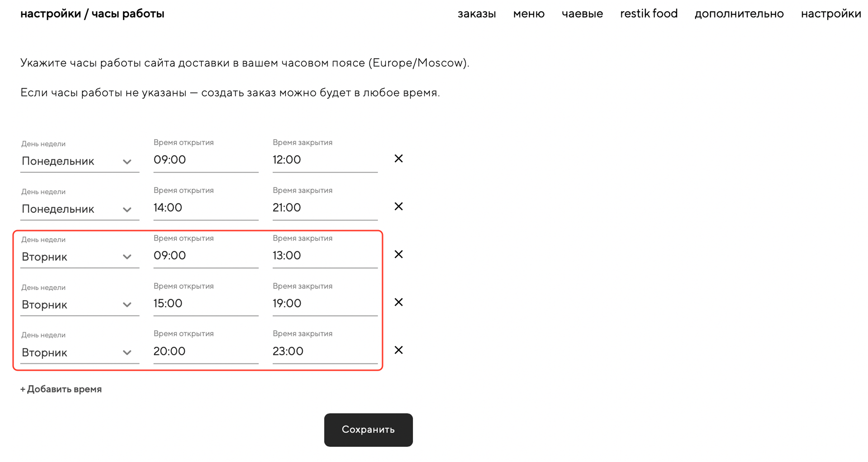The image size is (868, 462).
Task: Expand weekday dropdown for the 15:00–19:00 row
Action: click(79, 305)
